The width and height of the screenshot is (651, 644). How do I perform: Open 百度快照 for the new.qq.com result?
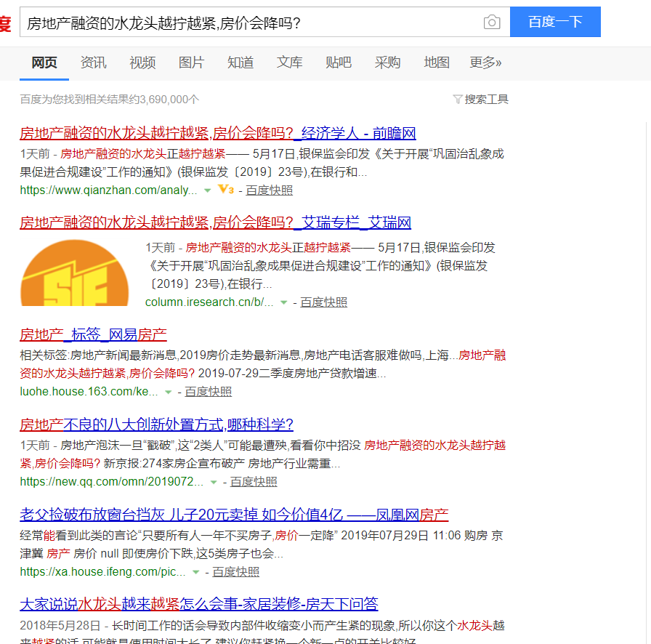click(254, 481)
